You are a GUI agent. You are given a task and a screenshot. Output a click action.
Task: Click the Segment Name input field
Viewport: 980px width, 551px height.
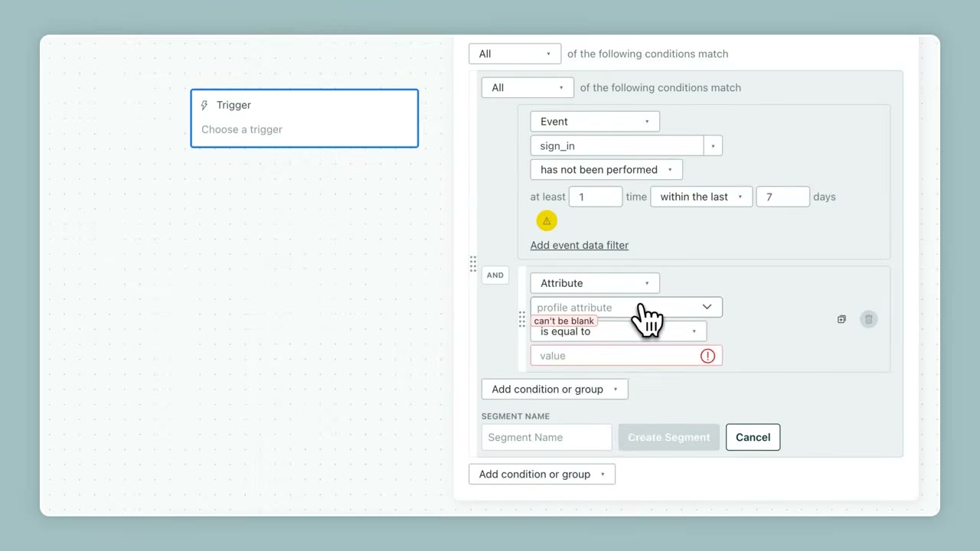547,437
